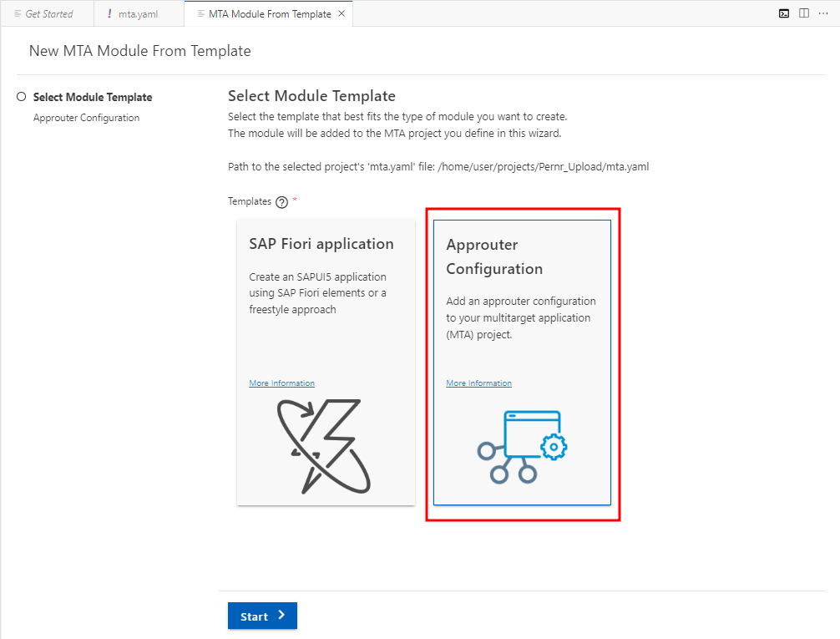Open More Information link for Approuter Configuration
The height and width of the screenshot is (639, 840).
[x=479, y=383]
